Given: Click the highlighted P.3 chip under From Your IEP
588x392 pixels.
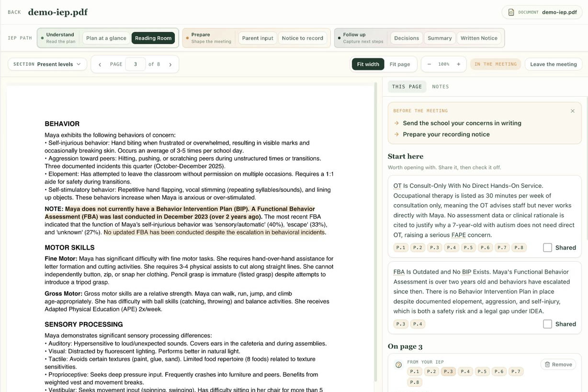Looking at the screenshot, I should click(x=448, y=371).
